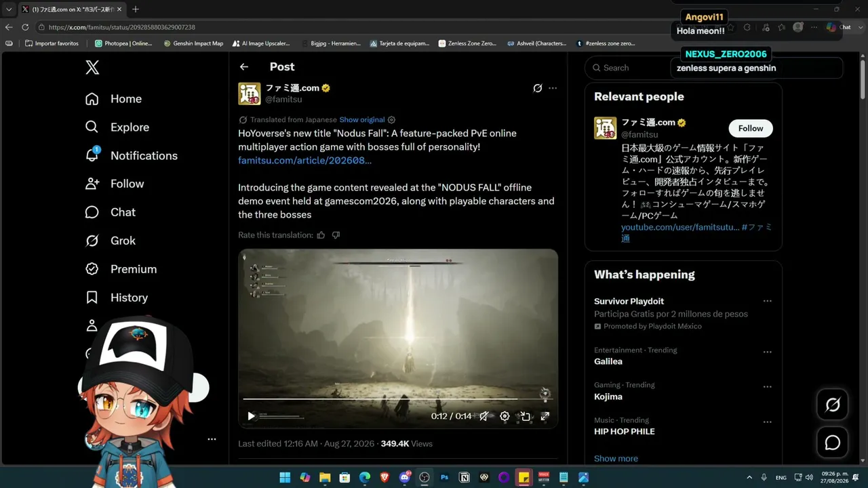868x488 pixels.
Task: Click the browser address bar URL
Action: tap(122, 27)
